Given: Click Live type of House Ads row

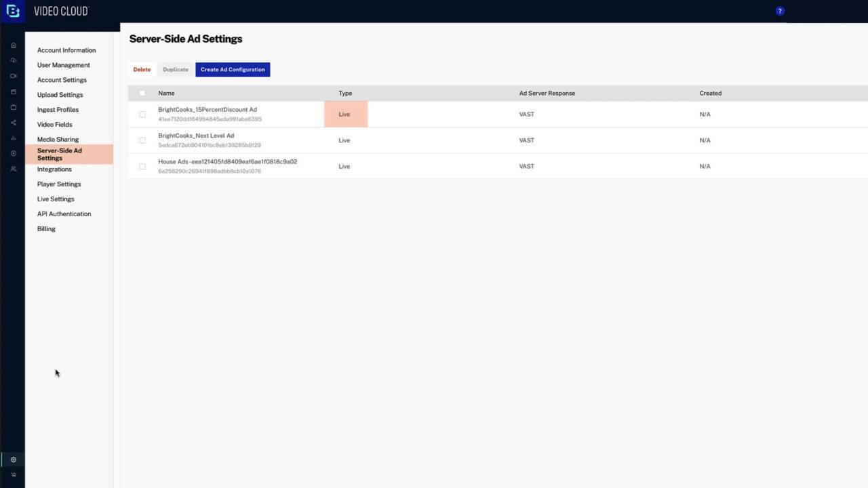Looking at the screenshot, I should 344,166.
